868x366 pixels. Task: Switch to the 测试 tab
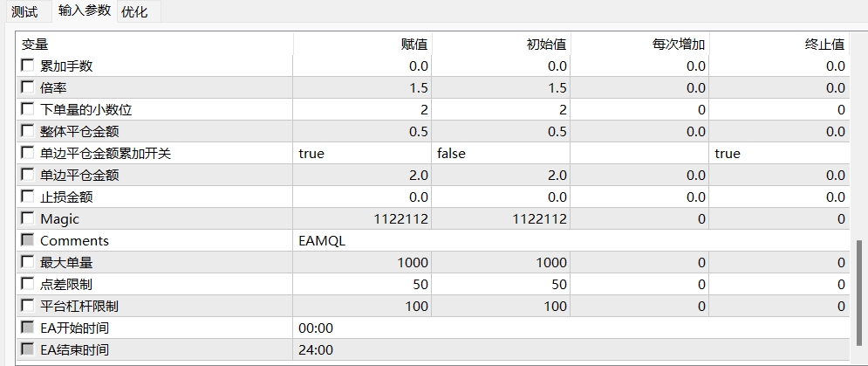(24, 11)
